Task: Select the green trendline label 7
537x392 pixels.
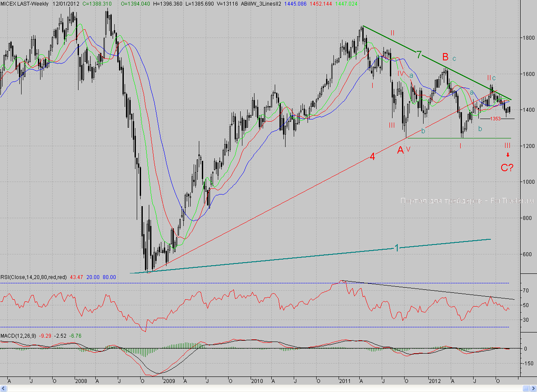Action: [x=418, y=55]
